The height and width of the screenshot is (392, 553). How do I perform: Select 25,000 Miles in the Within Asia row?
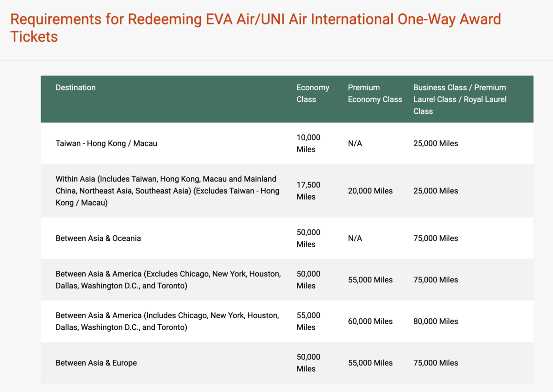pyautogui.click(x=435, y=191)
